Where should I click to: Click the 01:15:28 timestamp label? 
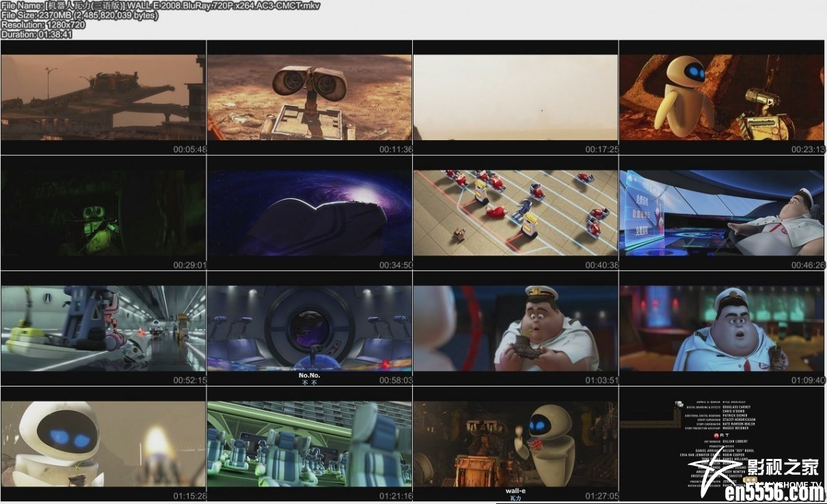(189, 496)
